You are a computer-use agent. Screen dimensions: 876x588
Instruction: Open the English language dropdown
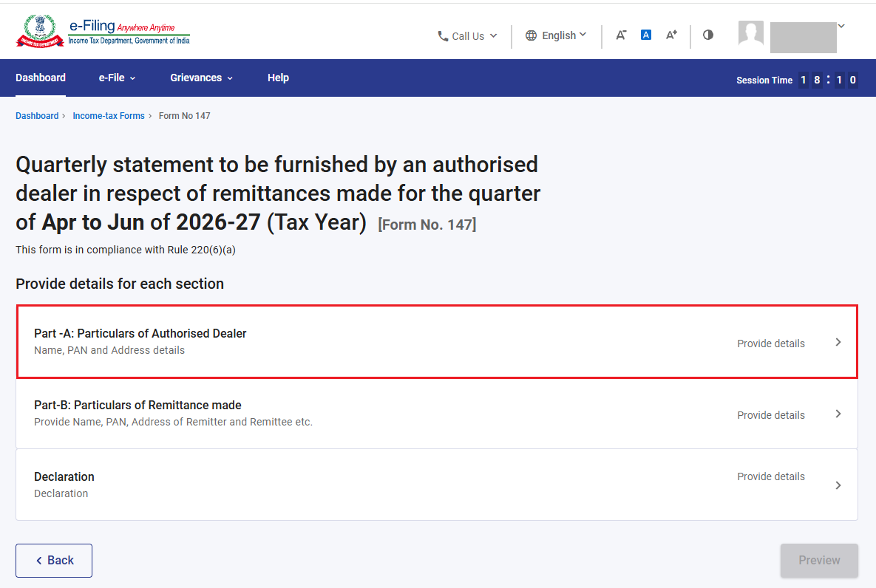(556, 35)
